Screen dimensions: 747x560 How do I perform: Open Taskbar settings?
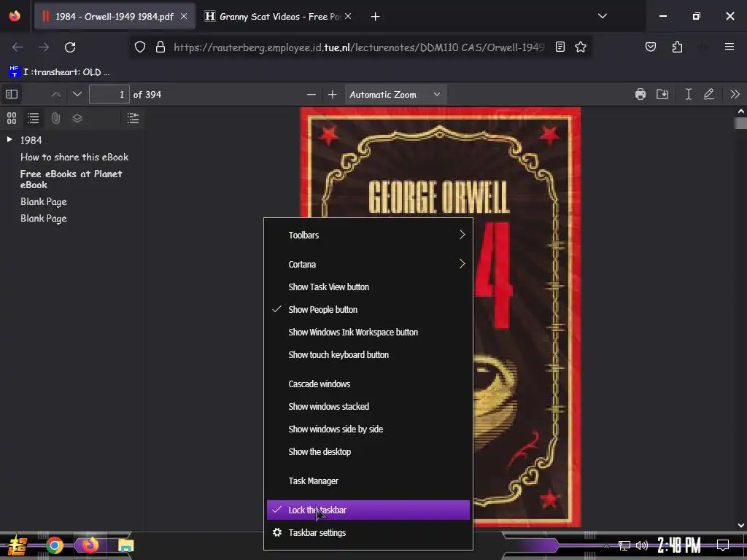(x=368, y=533)
